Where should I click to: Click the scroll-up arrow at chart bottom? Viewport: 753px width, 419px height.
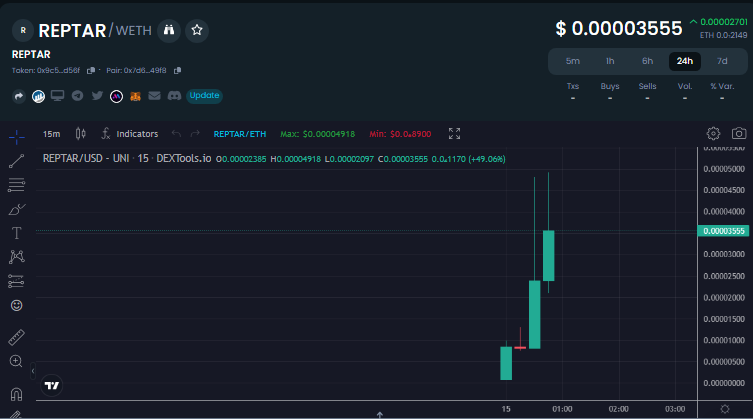(379, 414)
